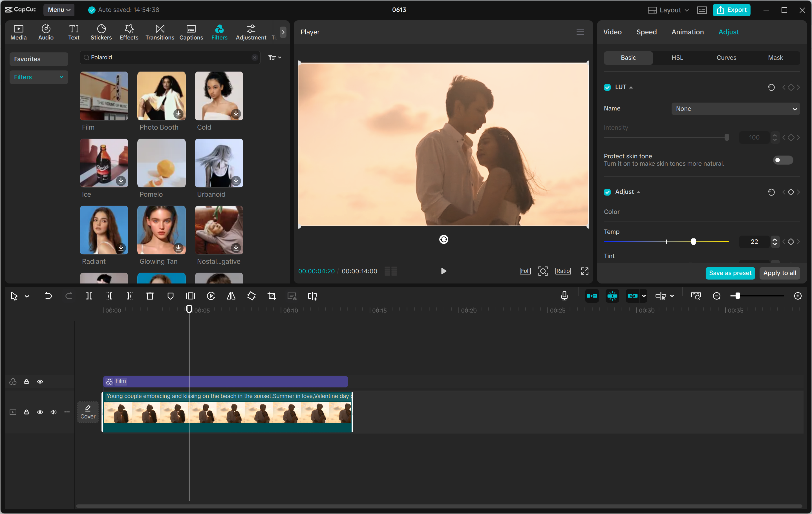Uncheck the LUT checkbox
This screenshot has width=812, height=514.
(607, 87)
